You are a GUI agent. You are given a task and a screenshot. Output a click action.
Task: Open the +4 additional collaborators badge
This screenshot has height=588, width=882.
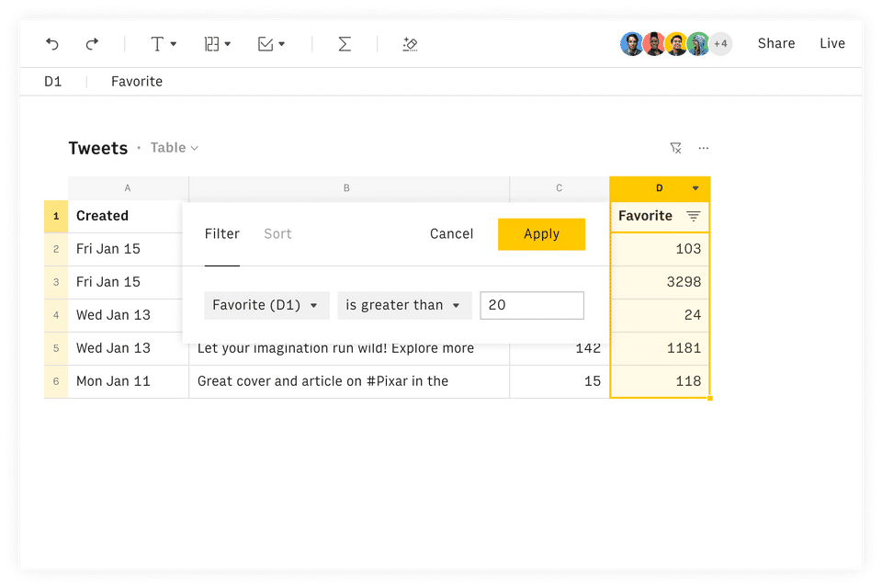coord(720,43)
